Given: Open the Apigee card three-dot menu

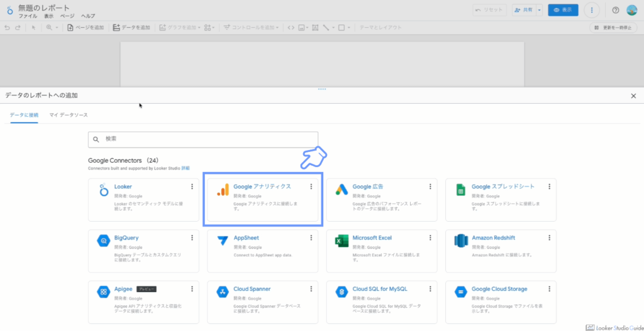Looking at the screenshot, I should click(192, 289).
